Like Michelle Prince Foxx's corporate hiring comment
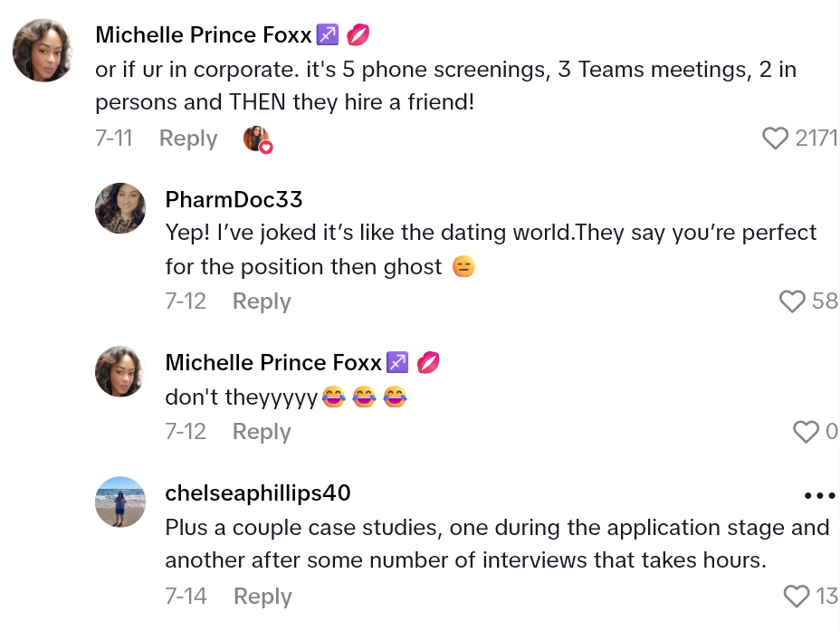Screen dimensions: 840x631 (776, 138)
